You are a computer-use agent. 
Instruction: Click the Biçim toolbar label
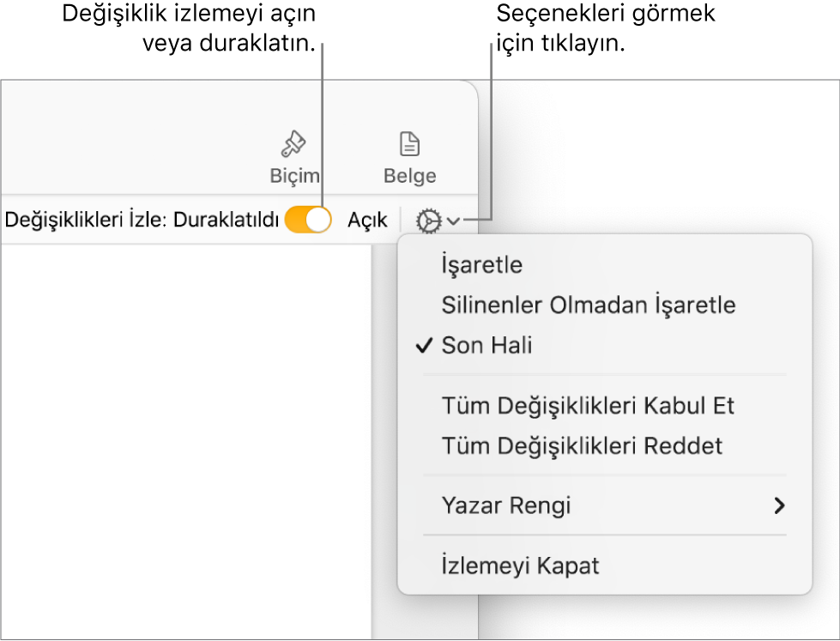[294, 176]
